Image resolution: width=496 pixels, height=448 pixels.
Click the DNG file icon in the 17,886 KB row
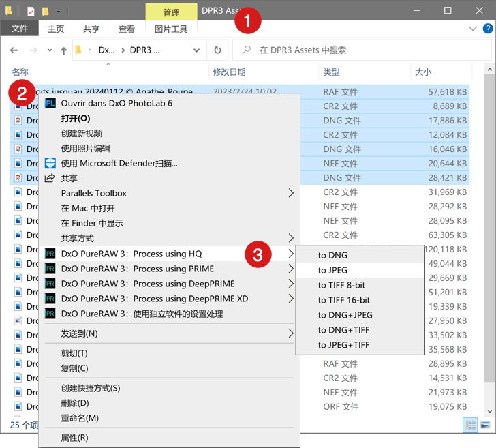18,120
